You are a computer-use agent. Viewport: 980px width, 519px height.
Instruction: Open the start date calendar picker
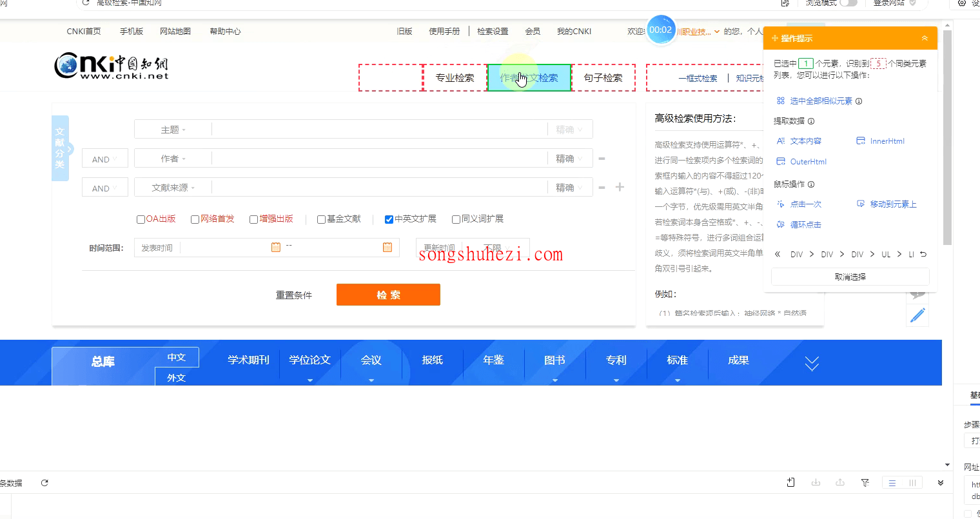(x=276, y=247)
